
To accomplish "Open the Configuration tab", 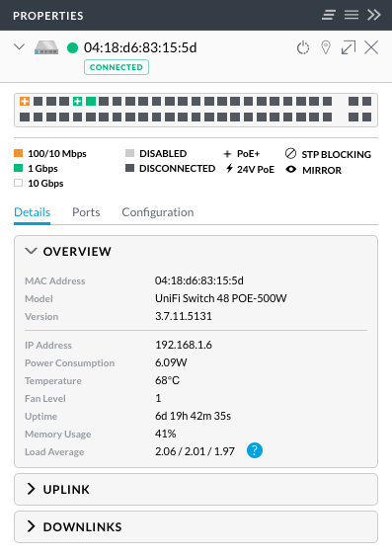I will point(158,212).
